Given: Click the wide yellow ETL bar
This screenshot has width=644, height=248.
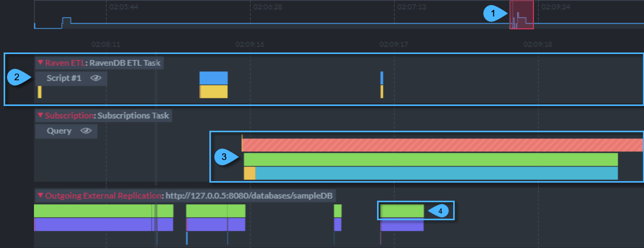Looking at the screenshot, I should 213,92.
